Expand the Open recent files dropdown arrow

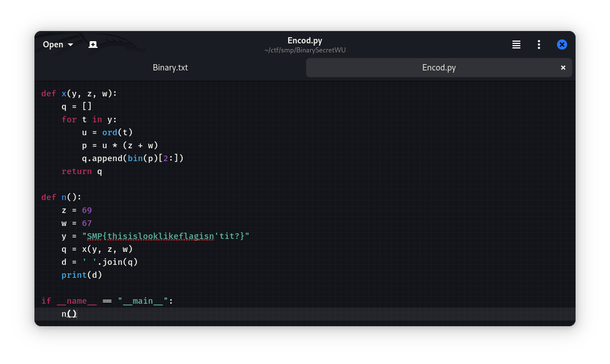click(x=70, y=45)
